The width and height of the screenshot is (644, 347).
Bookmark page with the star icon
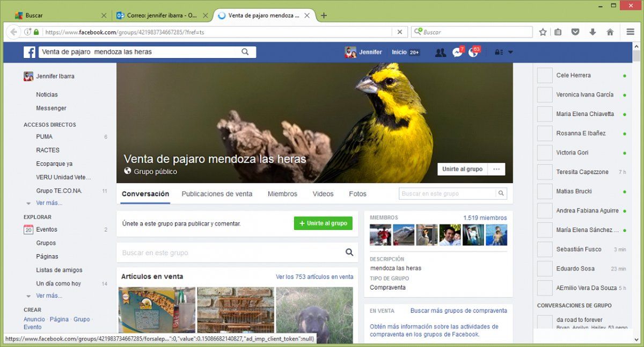(543, 32)
